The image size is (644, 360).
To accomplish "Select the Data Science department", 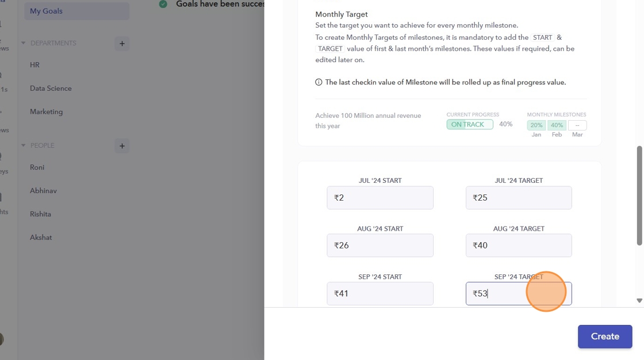I will pos(51,89).
